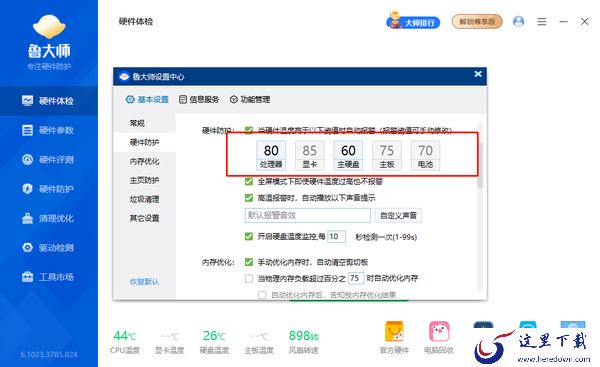Screen dimensions: 600x367
Task: Open 清理优化 in the left sidebar
Action: (49, 218)
